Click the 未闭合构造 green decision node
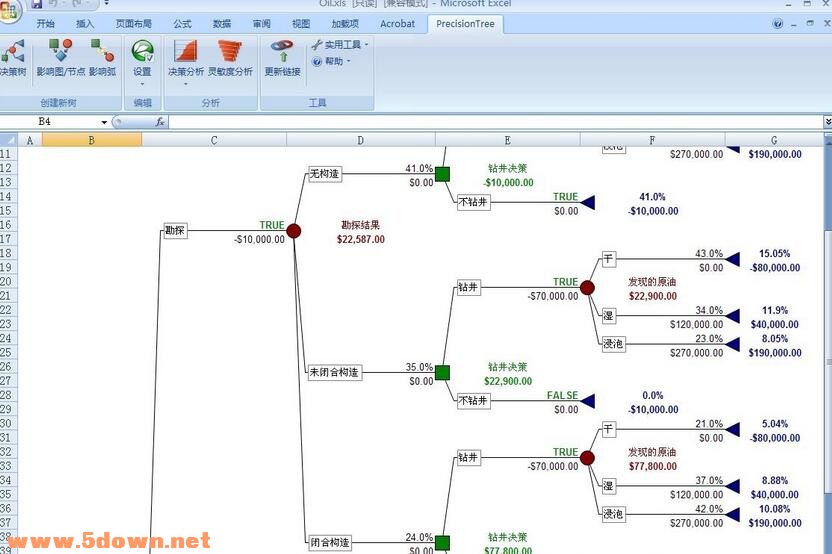The width and height of the screenshot is (832, 554). point(442,373)
